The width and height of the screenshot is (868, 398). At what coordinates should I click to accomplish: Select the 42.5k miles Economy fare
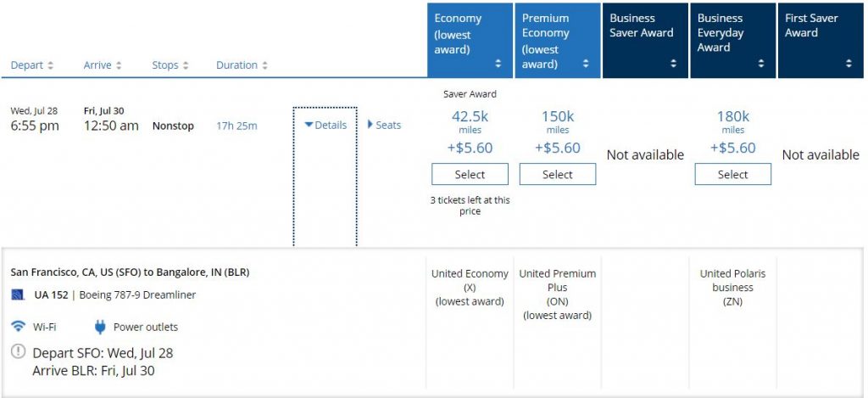(x=470, y=174)
